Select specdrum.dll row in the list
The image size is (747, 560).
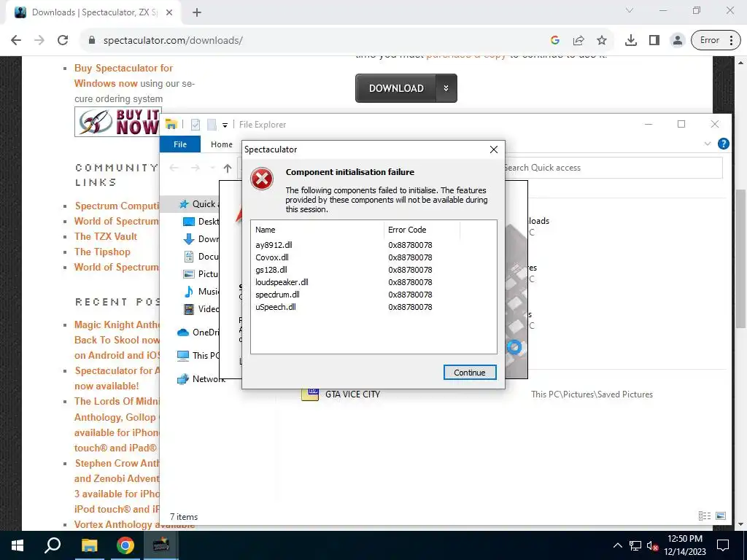coord(373,295)
